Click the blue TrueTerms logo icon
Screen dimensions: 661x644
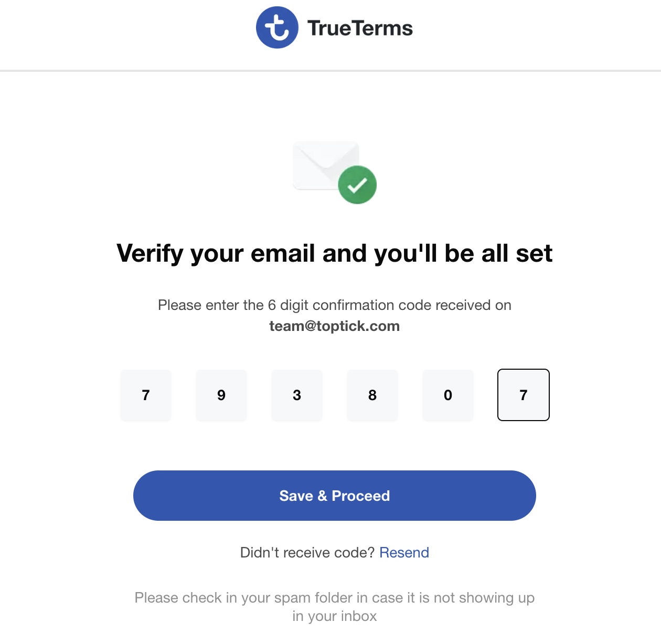277,28
